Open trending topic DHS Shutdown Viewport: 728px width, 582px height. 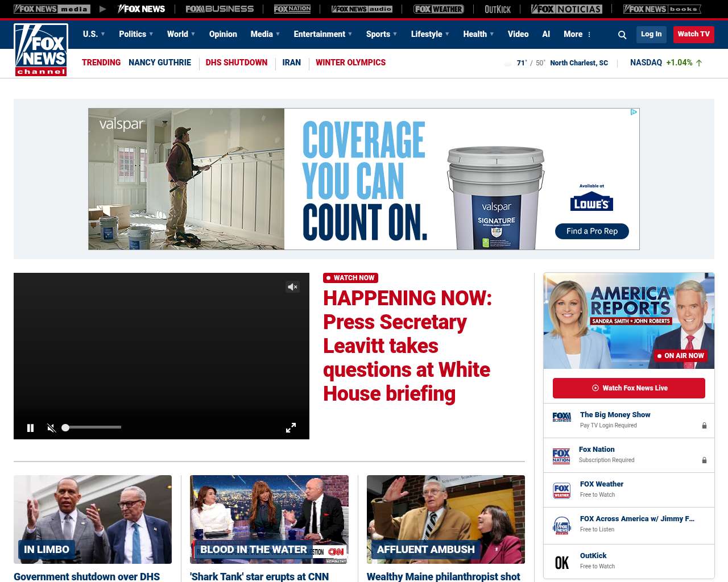(237, 63)
